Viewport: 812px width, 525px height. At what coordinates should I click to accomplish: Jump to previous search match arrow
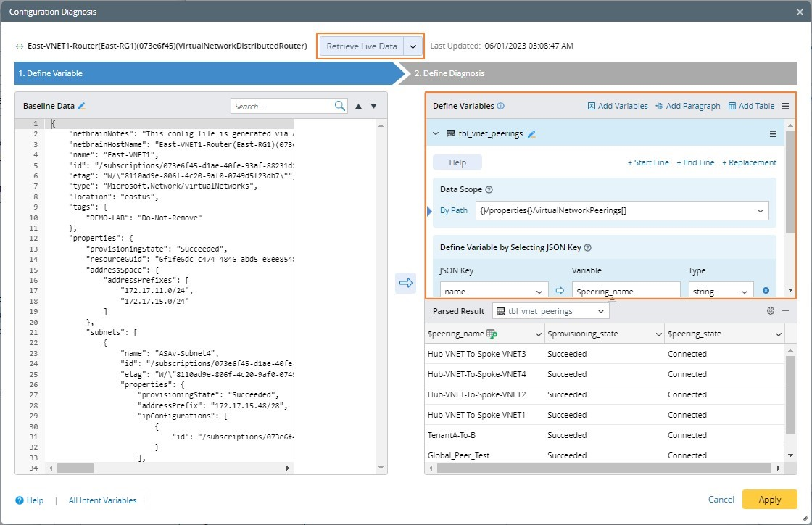(358, 106)
